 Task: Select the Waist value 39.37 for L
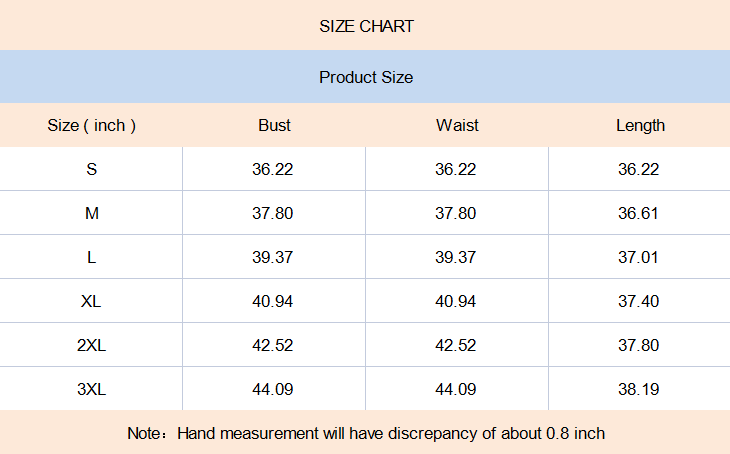(456, 257)
